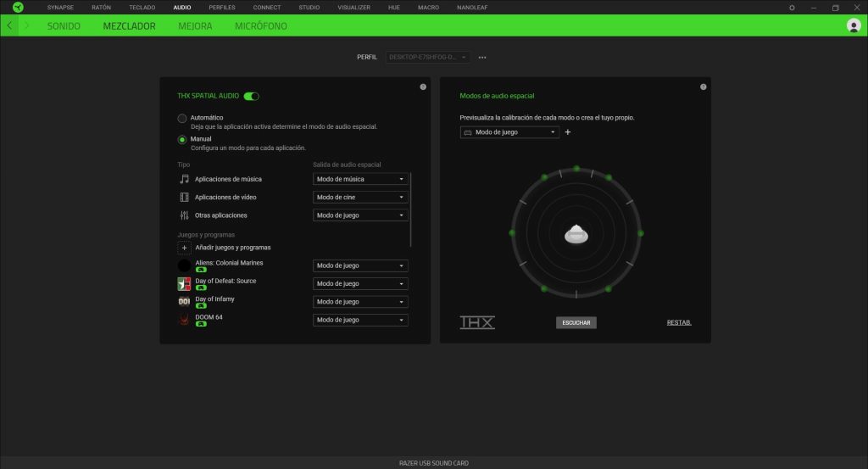Image resolution: width=868 pixels, height=469 pixels.
Task: Go back with the left arrow
Action: 9,25
